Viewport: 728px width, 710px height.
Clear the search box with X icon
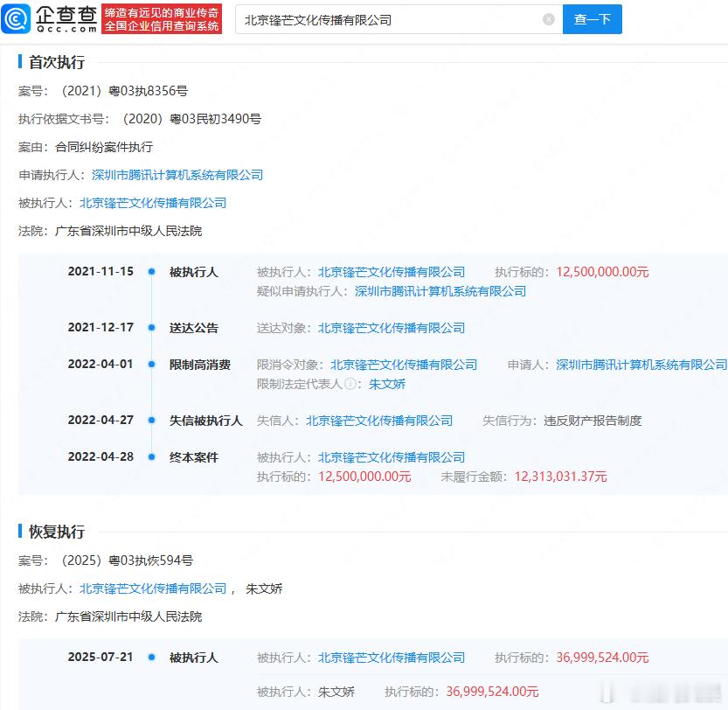point(548,19)
